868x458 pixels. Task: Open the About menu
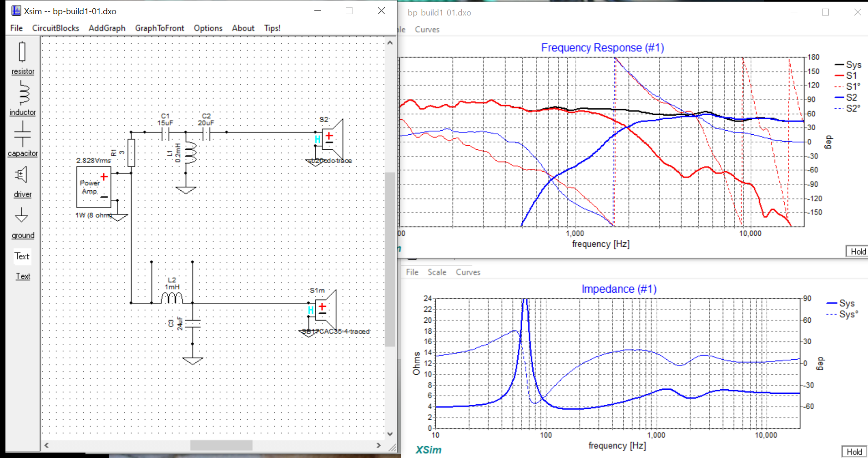click(x=243, y=28)
